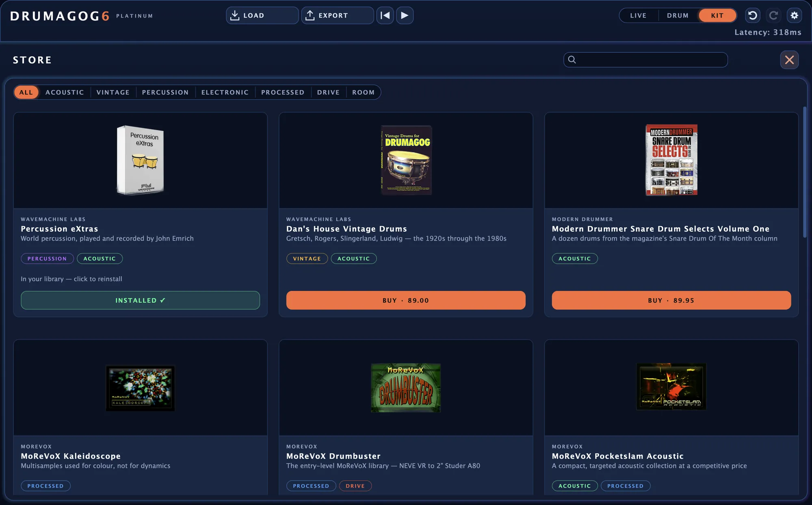This screenshot has width=812, height=505.
Task: Click the DRUMAGOG 6 logo
Action: click(60, 16)
